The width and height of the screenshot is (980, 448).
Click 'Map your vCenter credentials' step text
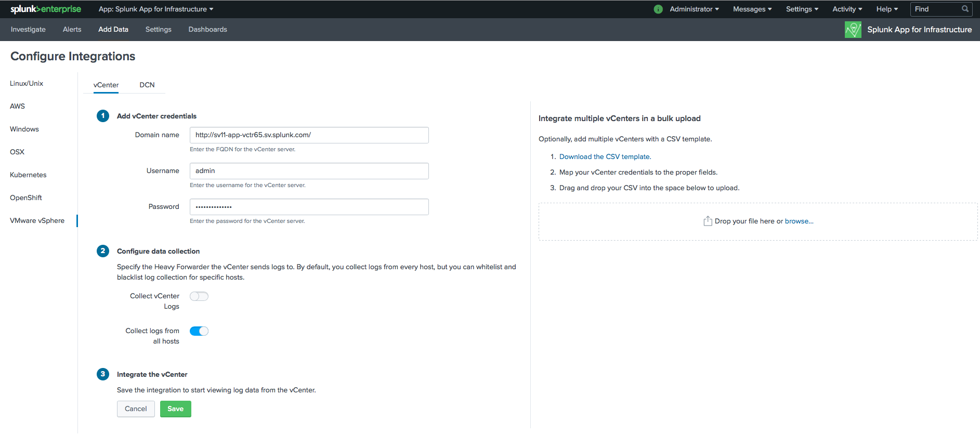click(638, 172)
